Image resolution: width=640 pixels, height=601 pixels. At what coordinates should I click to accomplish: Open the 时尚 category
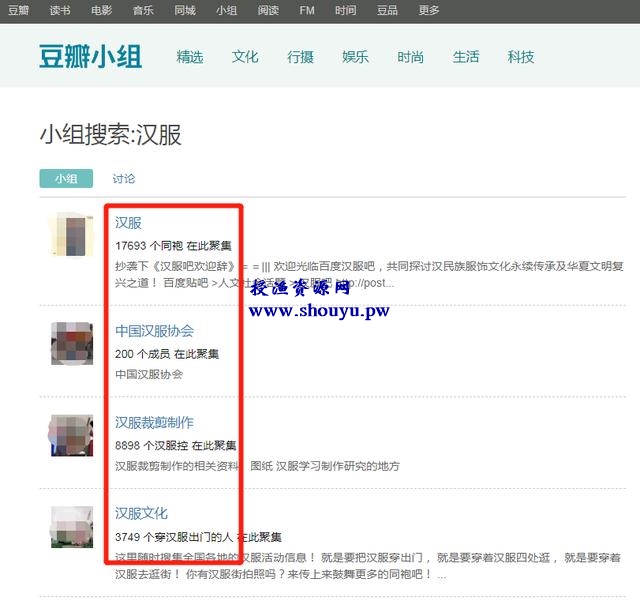tap(411, 57)
